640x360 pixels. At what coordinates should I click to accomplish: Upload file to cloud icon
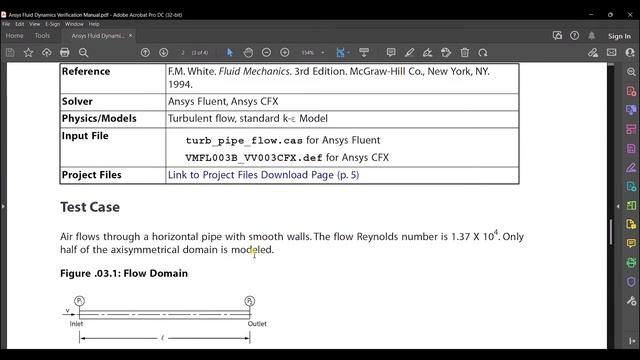(47, 53)
